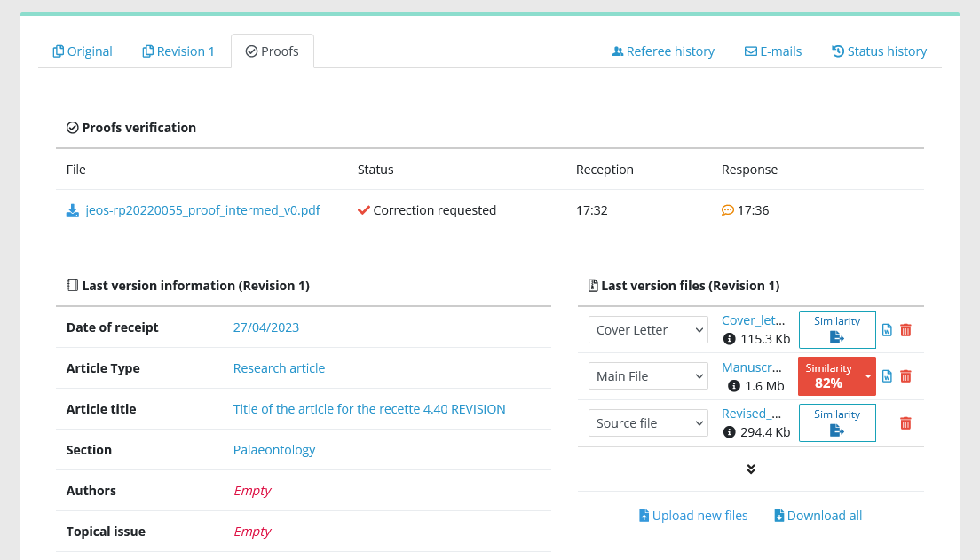
Task: Open the Manuscr... file link
Action: [751, 367]
